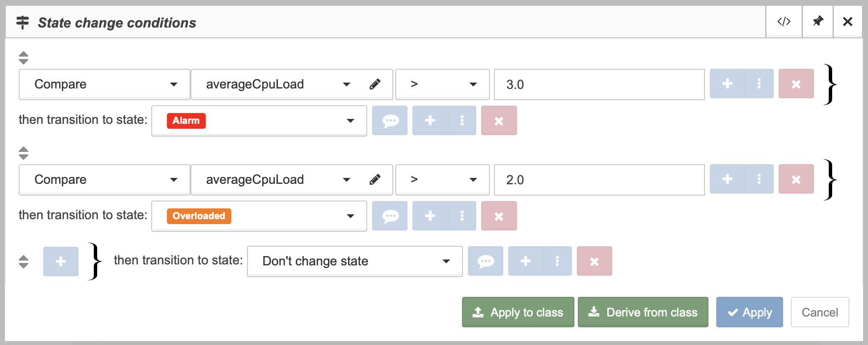Change the greater-than operator for 2.0 condition
Image resolution: width=868 pixels, height=345 pixels.
443,180
